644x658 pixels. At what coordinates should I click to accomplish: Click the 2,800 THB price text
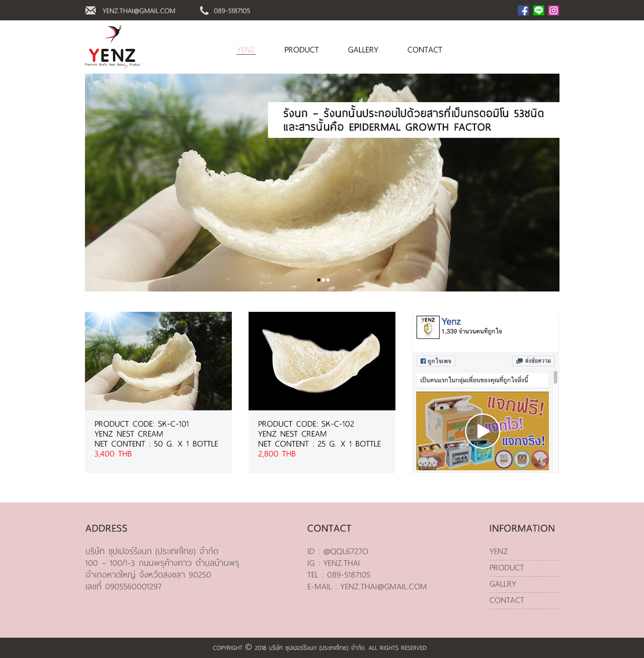click(277, 454)
